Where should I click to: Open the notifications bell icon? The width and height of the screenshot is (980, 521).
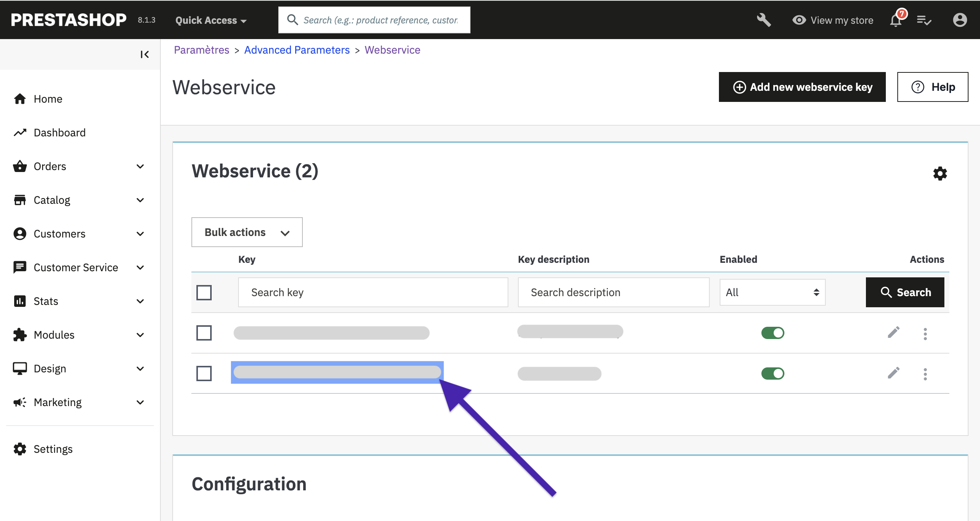[896, 20]
